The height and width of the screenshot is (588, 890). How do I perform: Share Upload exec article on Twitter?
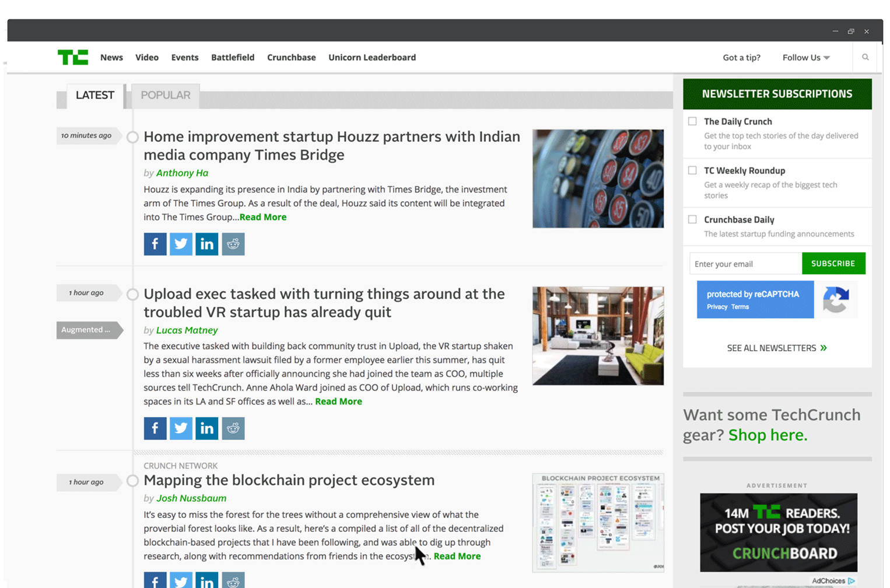pos(181,428)
